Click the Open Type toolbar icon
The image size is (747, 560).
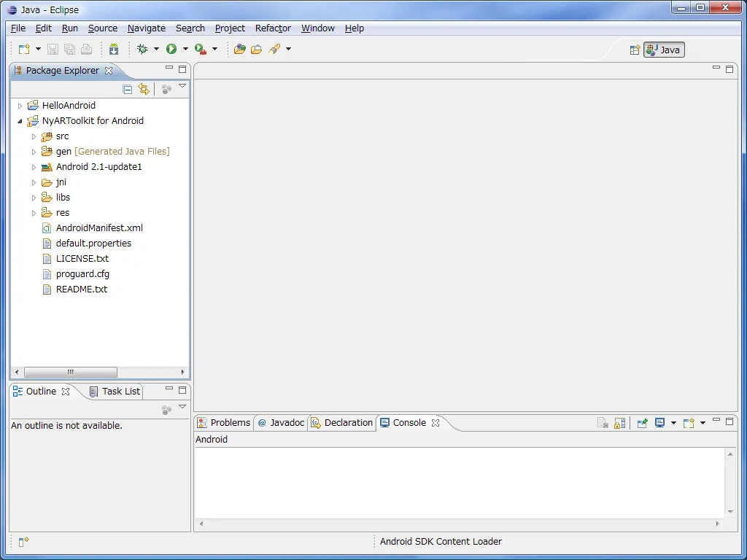pyautogui.click(x=239, y=49)
